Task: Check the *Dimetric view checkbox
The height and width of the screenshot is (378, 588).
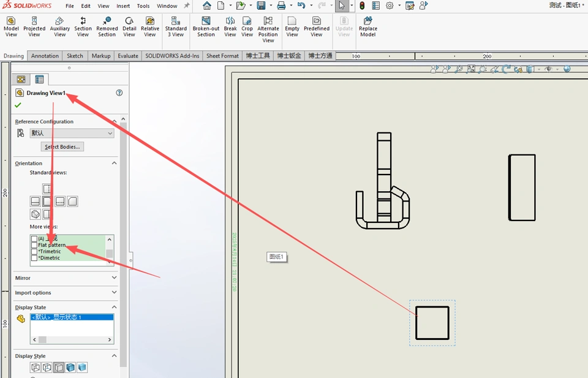Action: click(34, 258)
